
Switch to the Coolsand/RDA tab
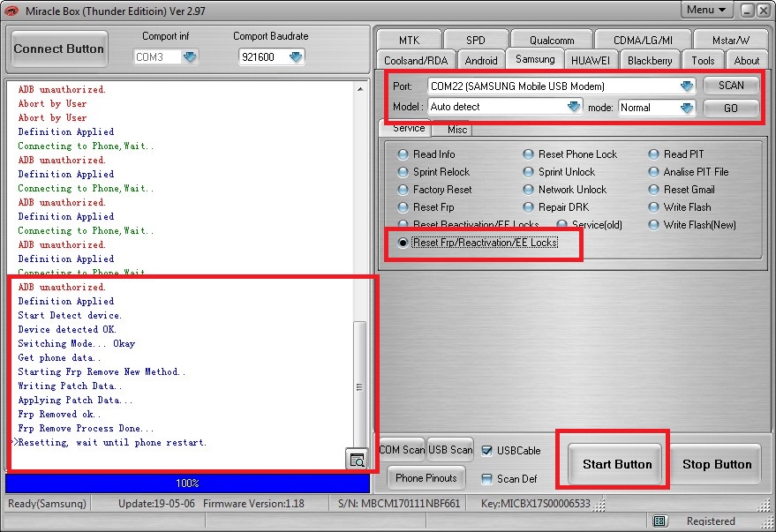416,60
